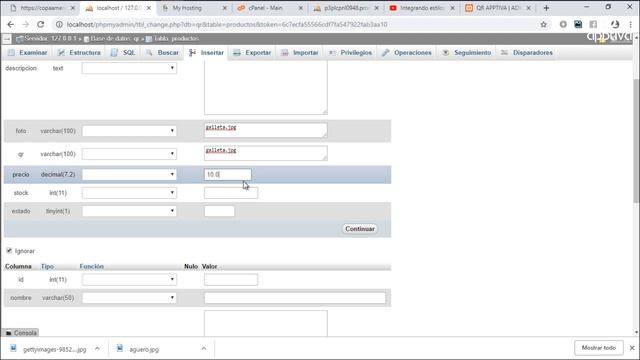Image resolution: width=640 pixels, height=360 pixels.
Task: Click the Importar icon
Action: coord(284,53)
